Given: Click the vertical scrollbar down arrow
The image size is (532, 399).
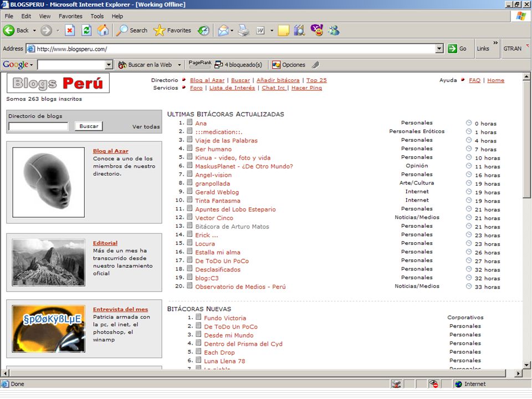Looking at the screenshot, I should [x=526, y=365].
